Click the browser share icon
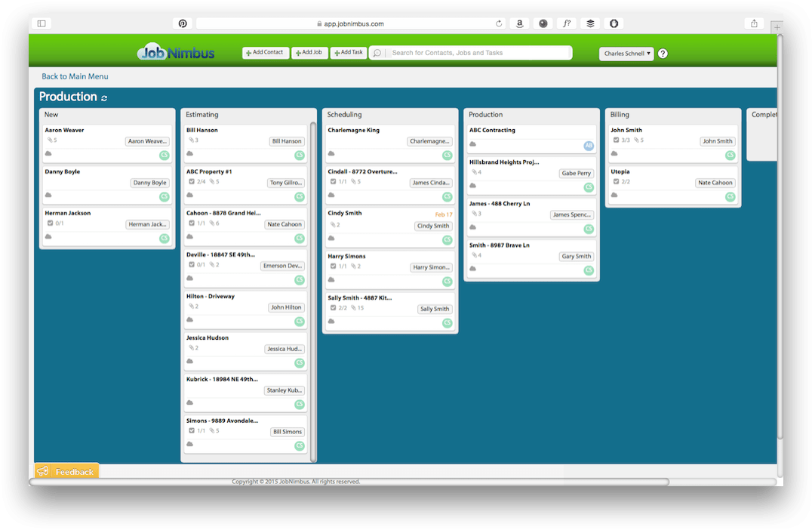 click(754, 23)
